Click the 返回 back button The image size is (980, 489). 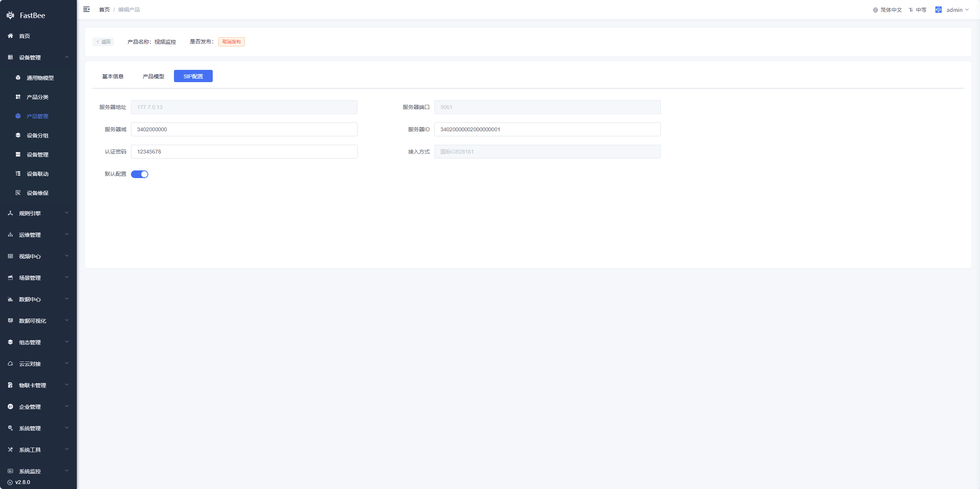point(103,41)
